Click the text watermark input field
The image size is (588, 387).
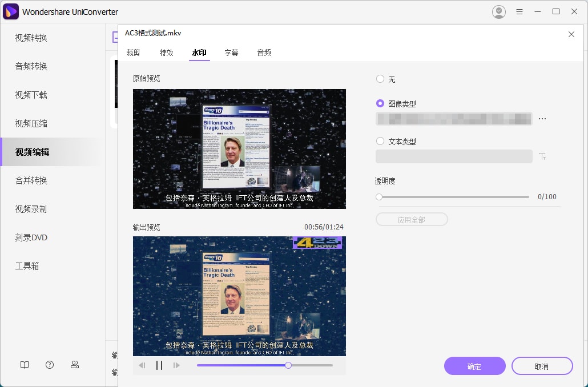pyautogui.click(x=454, y=155)
